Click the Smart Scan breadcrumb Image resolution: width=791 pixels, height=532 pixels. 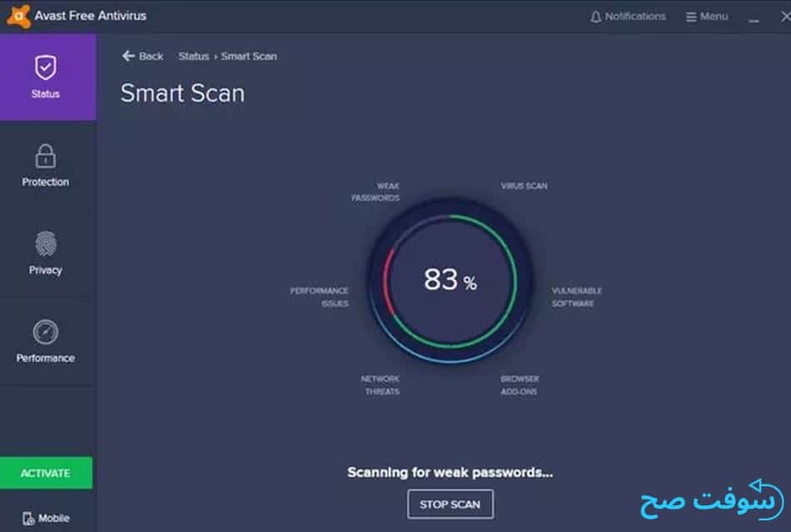[x=249, y=56]
